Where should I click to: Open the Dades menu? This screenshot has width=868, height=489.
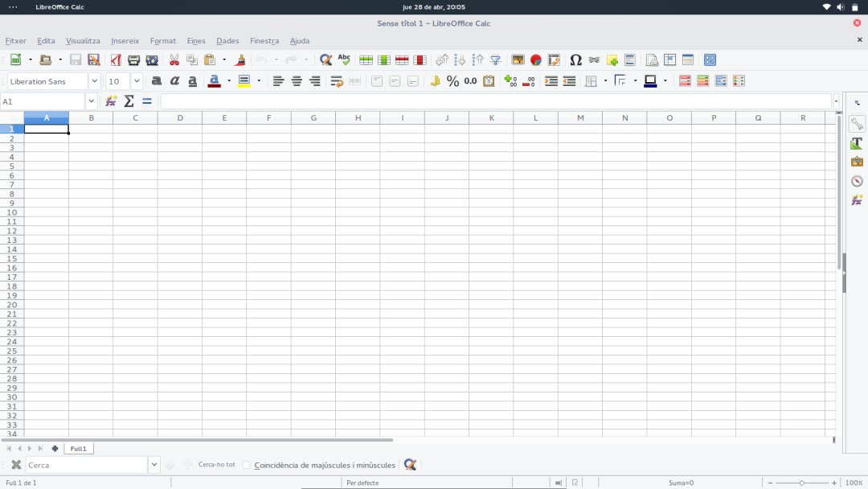point(227,41)
